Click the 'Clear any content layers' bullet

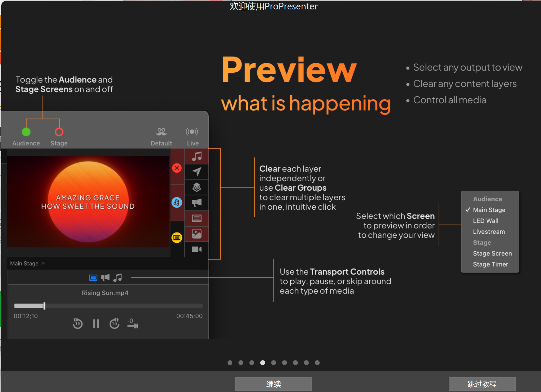click(x=465, y=84)
